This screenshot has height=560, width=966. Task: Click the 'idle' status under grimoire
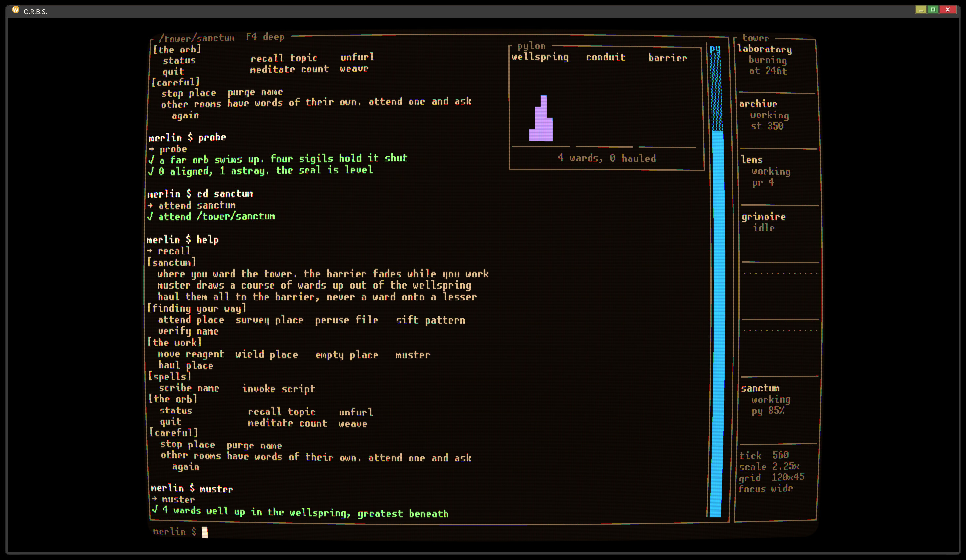(x=764, y=228)
